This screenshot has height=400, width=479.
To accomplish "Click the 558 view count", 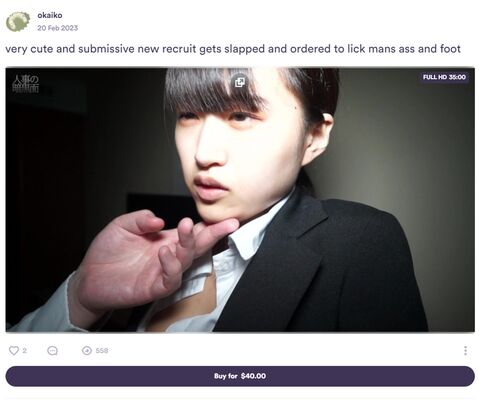I will [x=102, y=351].
